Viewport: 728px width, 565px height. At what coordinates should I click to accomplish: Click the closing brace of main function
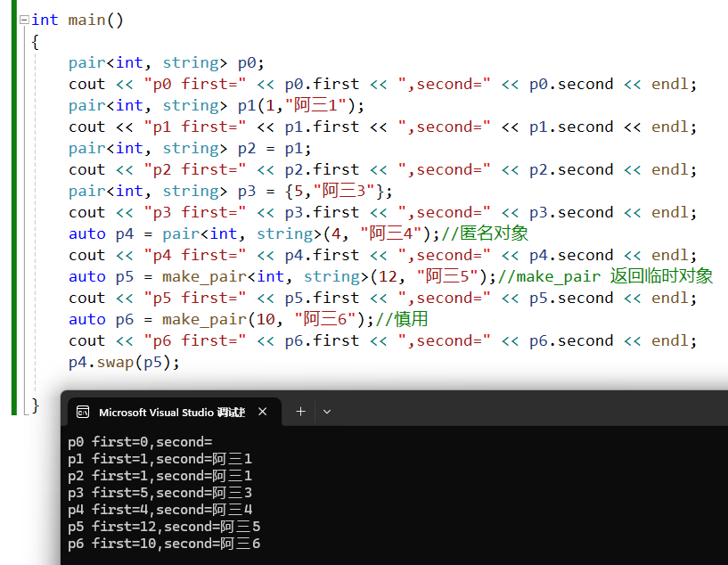pos(36,405)
